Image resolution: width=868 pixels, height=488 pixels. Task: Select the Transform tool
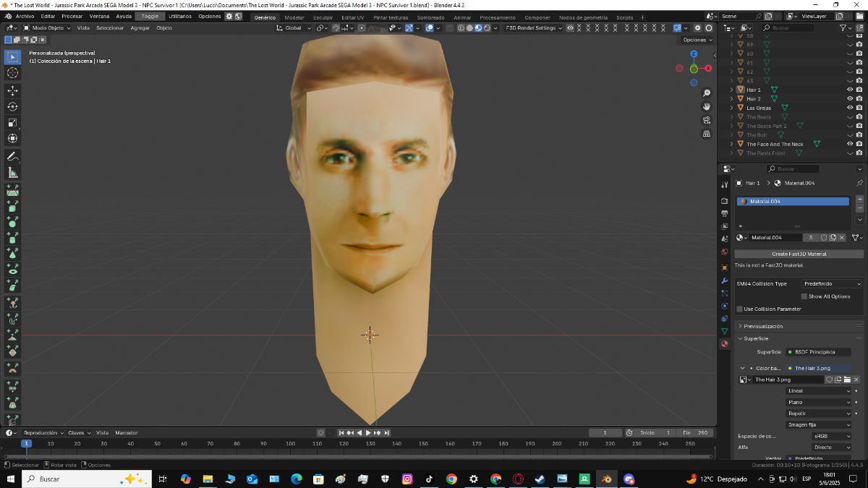tap(12, 138)
